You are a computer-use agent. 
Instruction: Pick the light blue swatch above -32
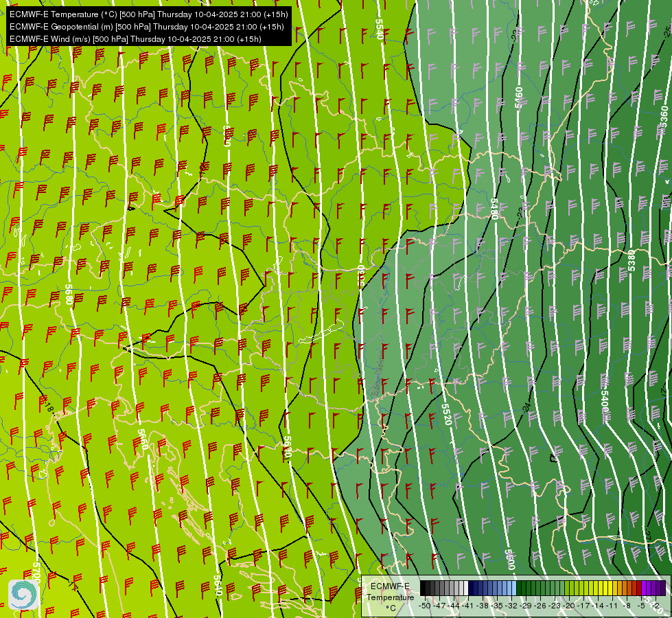coord(513,588)
